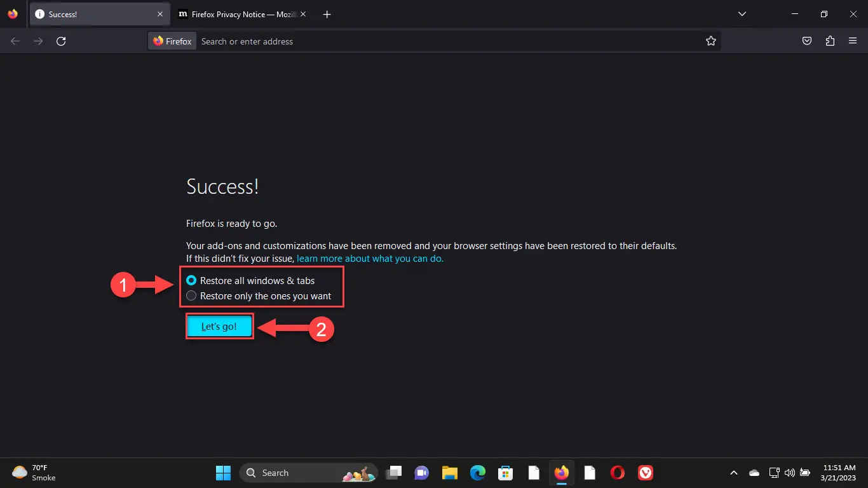
Task: Open Firefox View from the top-left Firefox icon
Action: (x=13, y=14)
